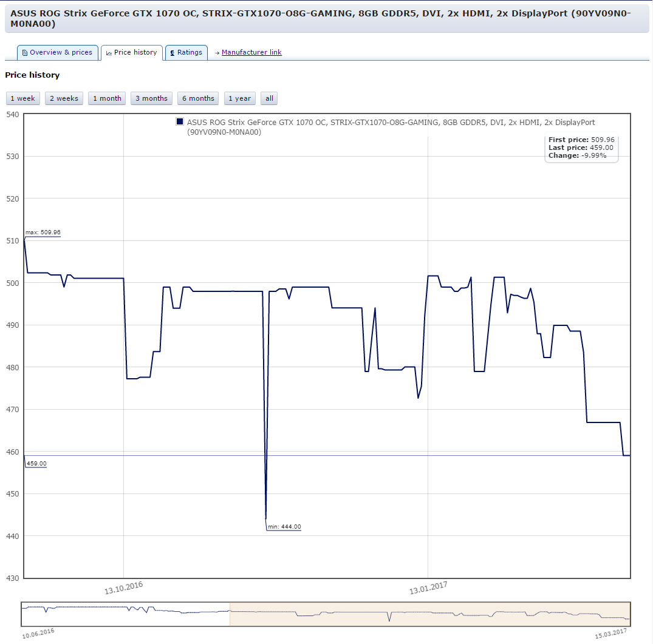653x644 pixels.
Task: Click the legend product series name
Action: tap(391, 127)
